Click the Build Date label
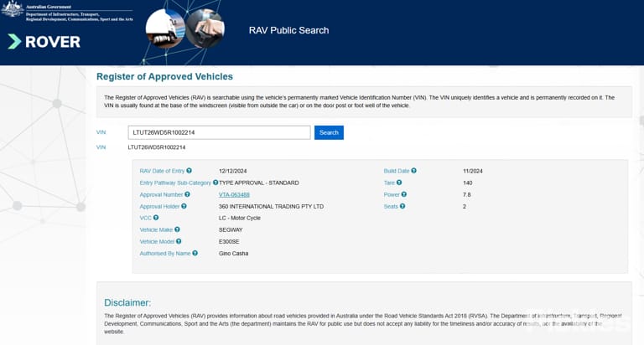 397,171
